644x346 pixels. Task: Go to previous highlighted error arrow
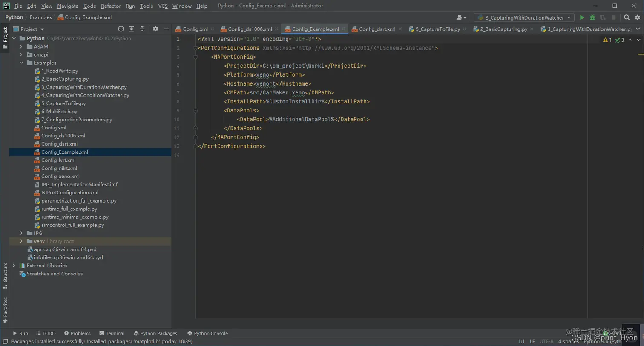pyautogui.click(x=630, y=40)
